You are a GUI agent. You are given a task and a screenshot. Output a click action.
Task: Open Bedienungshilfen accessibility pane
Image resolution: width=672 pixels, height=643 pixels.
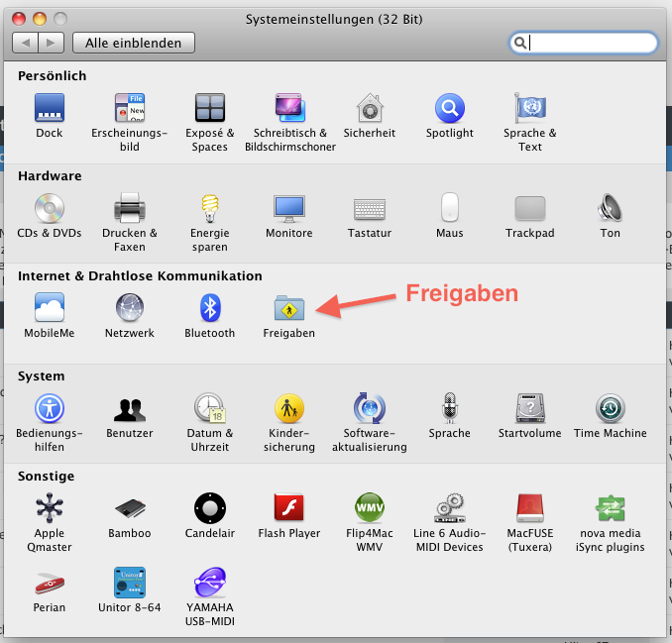(50, 408)
